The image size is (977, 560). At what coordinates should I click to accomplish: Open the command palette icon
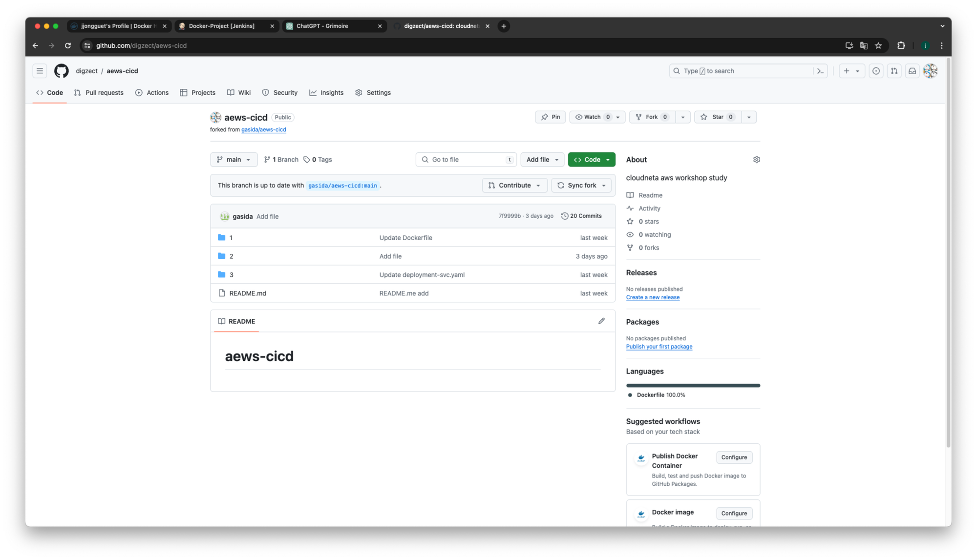pos(820,71)
